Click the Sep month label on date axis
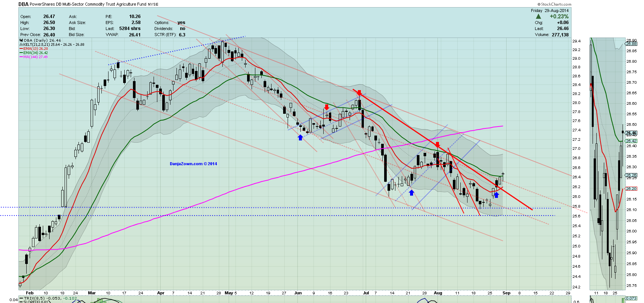Screen dimensions: 644x303 [507, 293]
